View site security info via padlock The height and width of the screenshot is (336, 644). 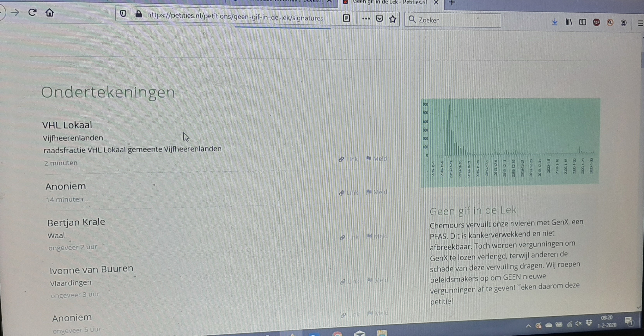coord(138,14)
